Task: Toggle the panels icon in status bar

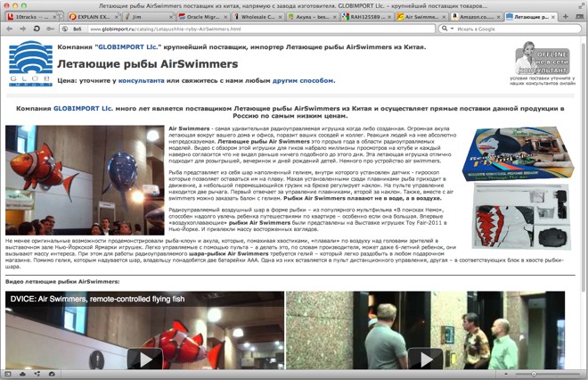Action: 8,375
